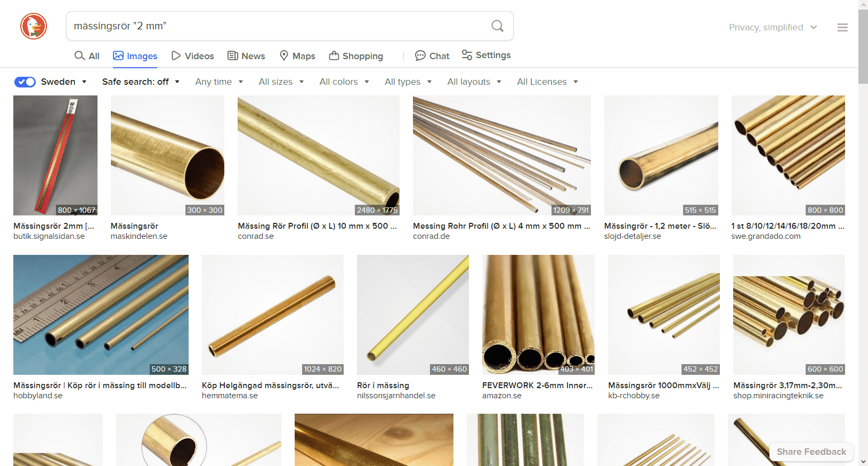Open search Settings
Image resolution: width=868 pixels, height=466 pixels.
[x=486, y=55]
